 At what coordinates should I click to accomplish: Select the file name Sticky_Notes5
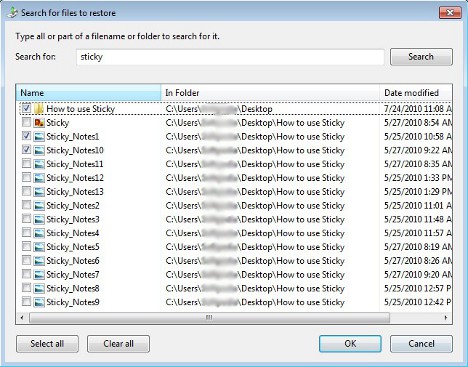[73, 247]
